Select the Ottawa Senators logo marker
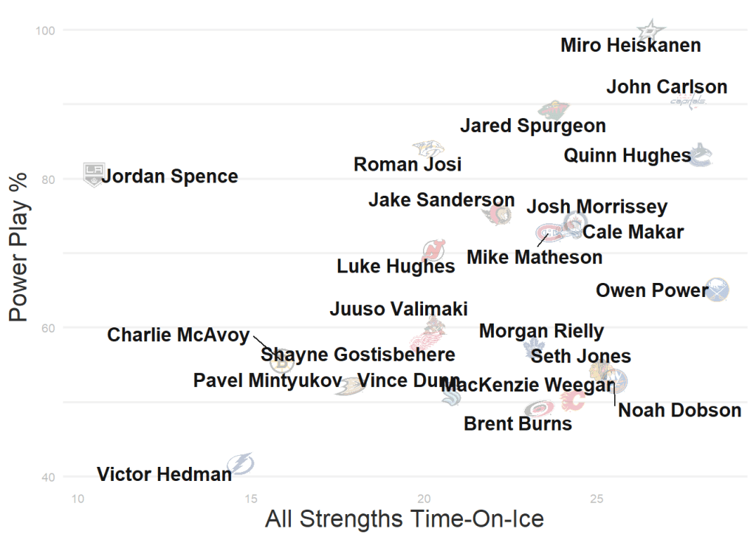Viewport: 756px width, 540px height. tap(497, 214)
